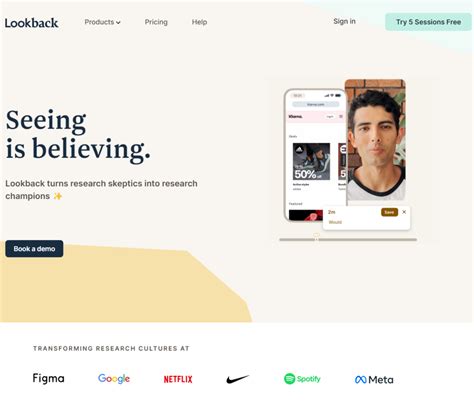Click the Nike swoosh logo

click(x=238, y=379)
